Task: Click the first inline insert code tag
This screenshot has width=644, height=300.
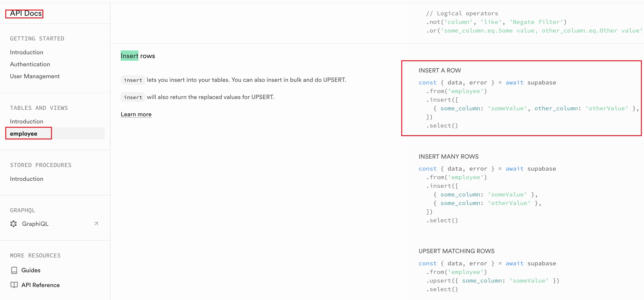Action: click(133, 80)
